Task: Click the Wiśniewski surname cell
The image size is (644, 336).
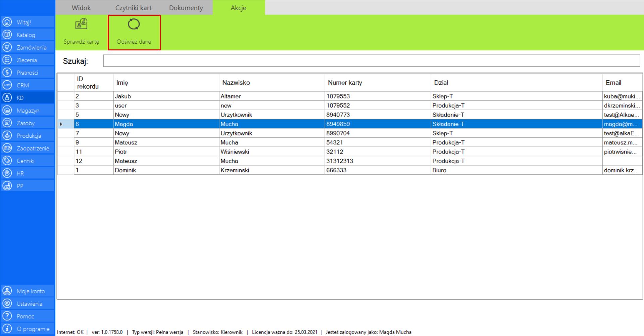Action: tap(272, 152)
